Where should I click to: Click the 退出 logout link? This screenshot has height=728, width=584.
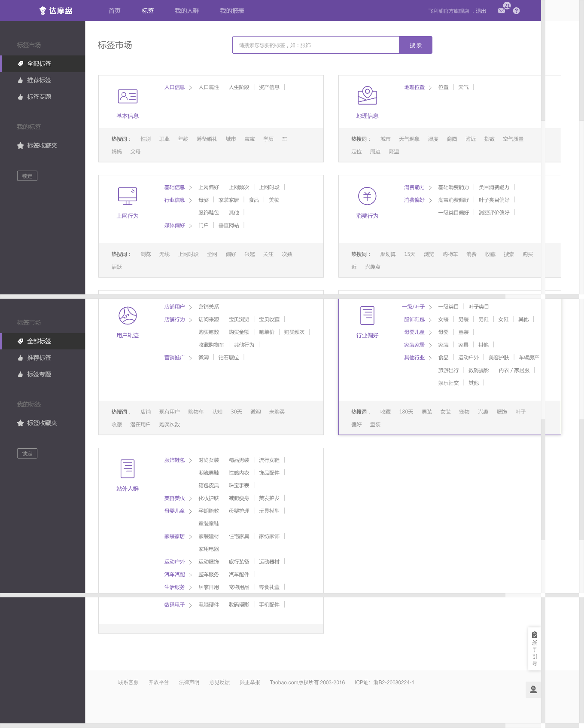pyautogui.click(x=481, y=11)
